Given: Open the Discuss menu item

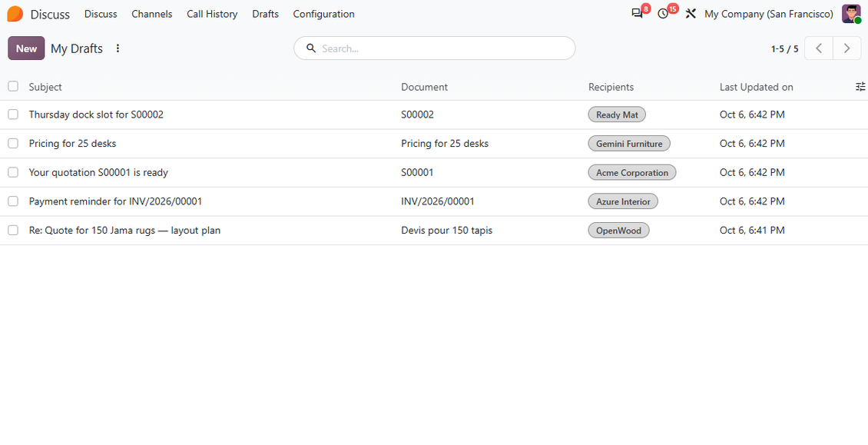Looking at the screenshot, I should click(101, 14).
